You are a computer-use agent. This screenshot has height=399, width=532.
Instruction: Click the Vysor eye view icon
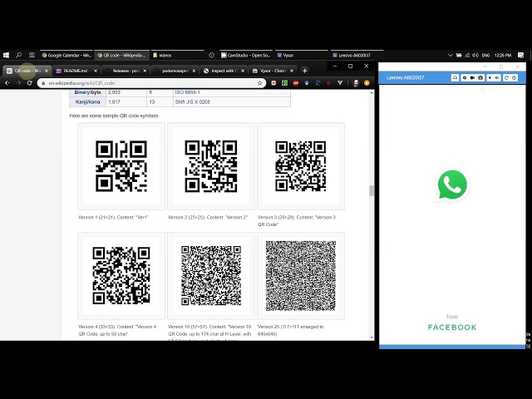(465, 77)
